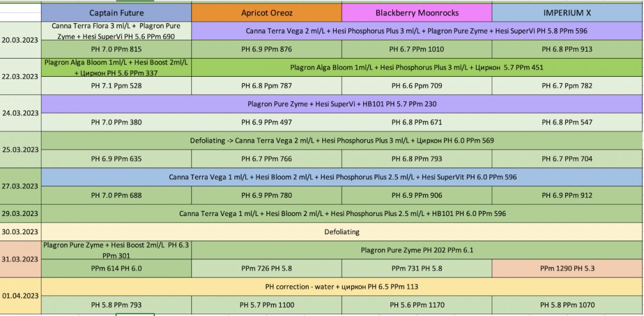This screenshot has height=316, width=644.
Task: Click the PH correction water merged cell
Action: [x=341, y=287]
